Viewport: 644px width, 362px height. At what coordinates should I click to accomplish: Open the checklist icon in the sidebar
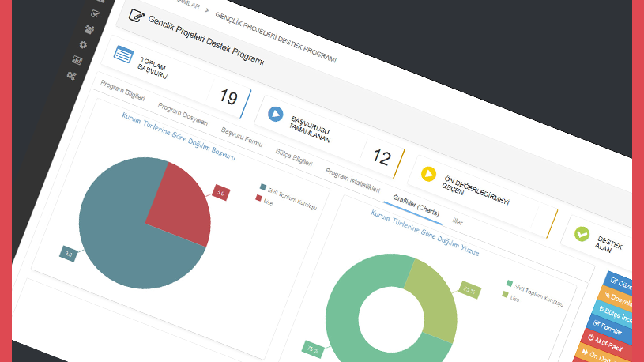click(96, 13)
